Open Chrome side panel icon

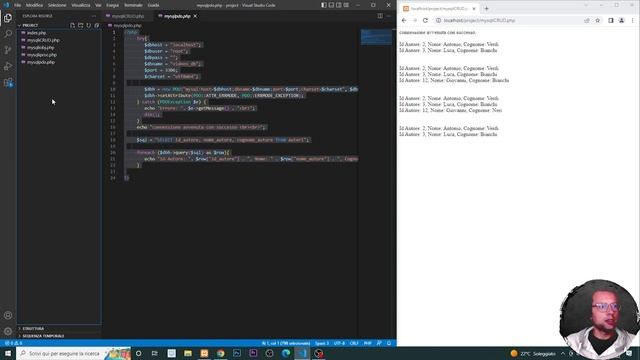(x=611, y=20)
